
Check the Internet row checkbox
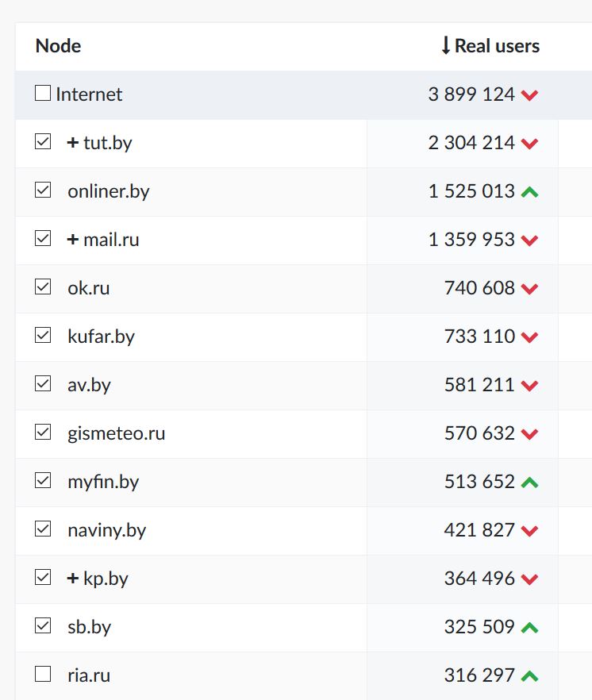[43, 94]
